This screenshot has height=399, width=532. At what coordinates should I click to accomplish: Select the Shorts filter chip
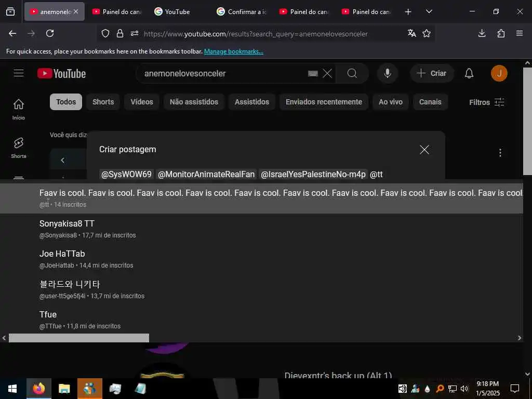pyautogui.click(x=103, y=102)
